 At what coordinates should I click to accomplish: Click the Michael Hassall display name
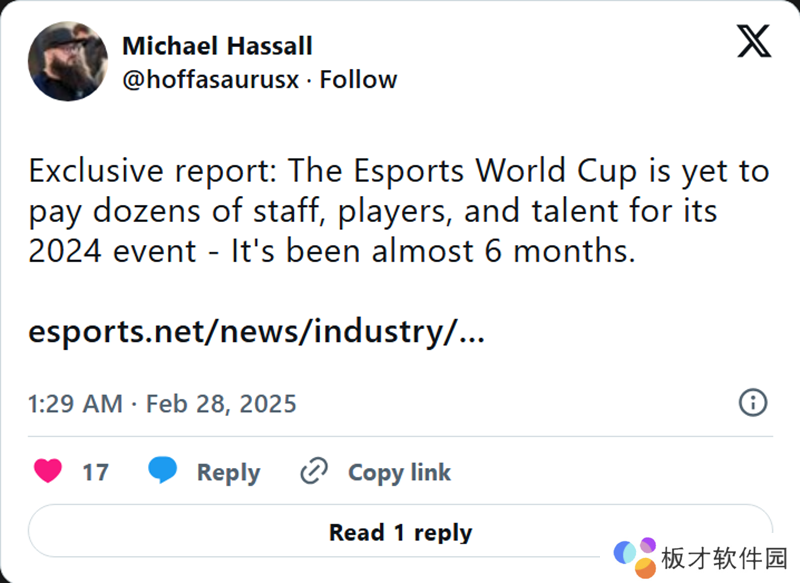click(x=217, y=46)
